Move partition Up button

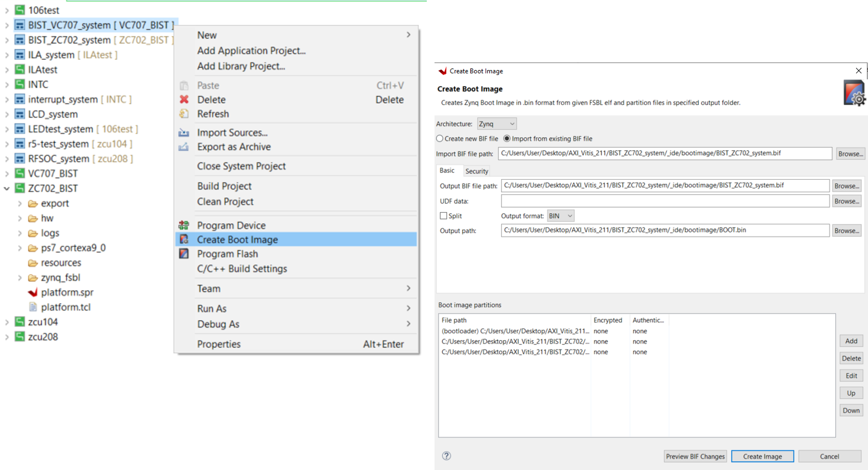pyautogui.click(x=851, y=393)
